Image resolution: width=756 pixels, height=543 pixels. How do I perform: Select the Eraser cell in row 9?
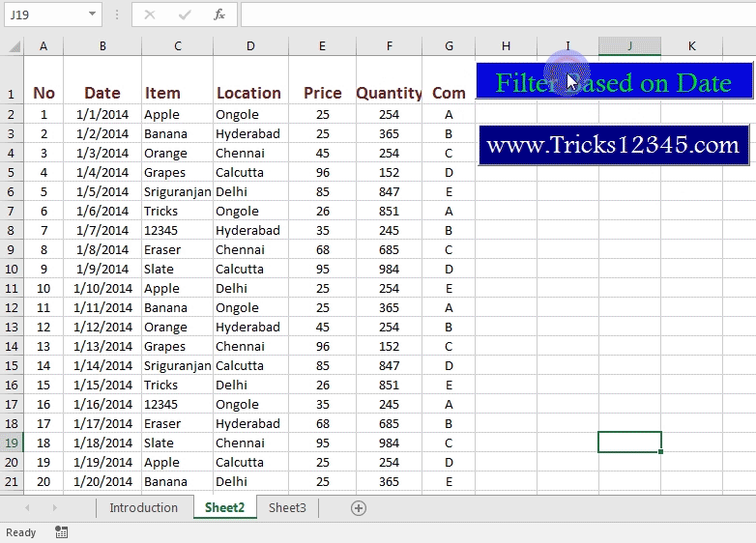pos(178,249)
